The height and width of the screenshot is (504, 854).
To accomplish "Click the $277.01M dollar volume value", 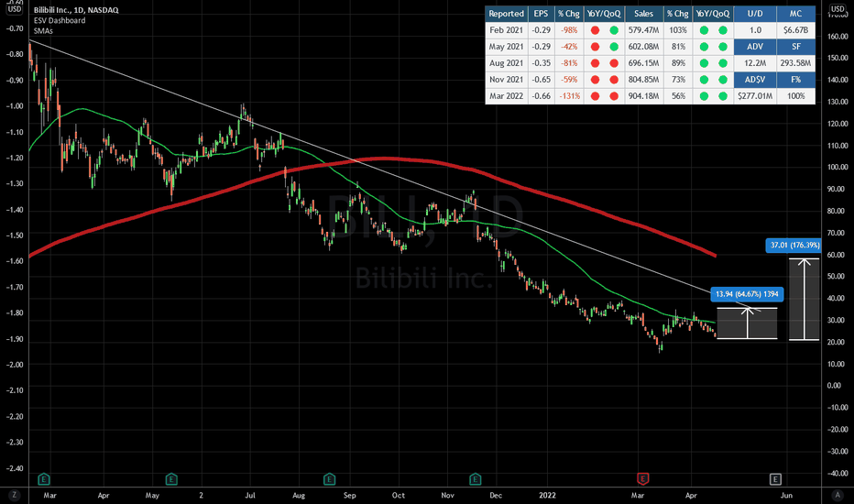I will pos(755,96).
